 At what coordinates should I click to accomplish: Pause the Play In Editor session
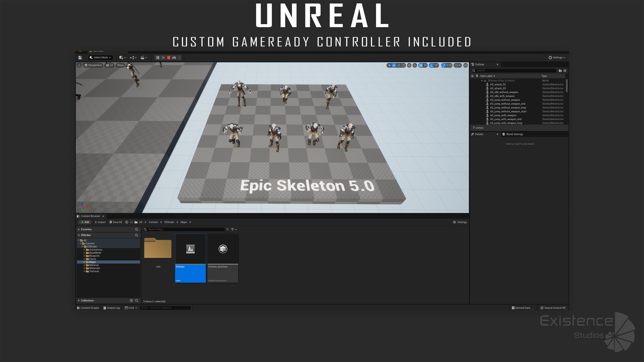pos(158,57)
